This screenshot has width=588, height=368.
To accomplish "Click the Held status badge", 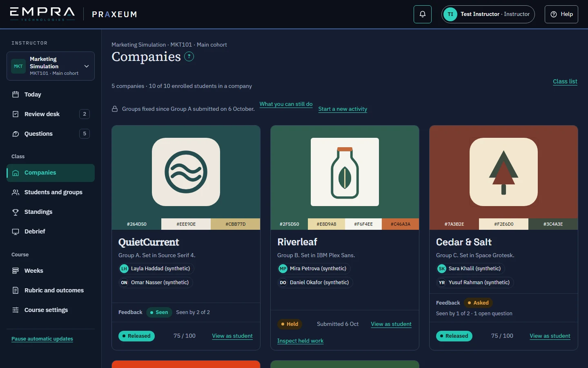I will (x=290, y=324).
